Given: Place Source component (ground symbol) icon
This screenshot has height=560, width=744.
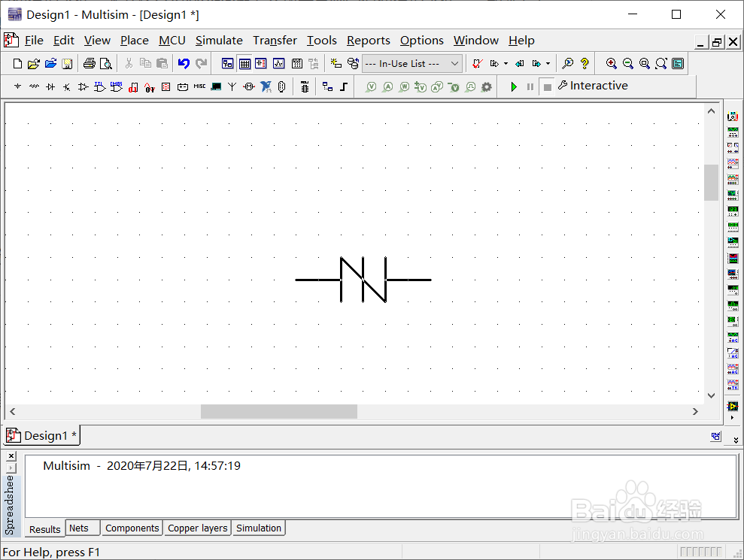Looking at the screenshot, I should (x=17, y=86).
